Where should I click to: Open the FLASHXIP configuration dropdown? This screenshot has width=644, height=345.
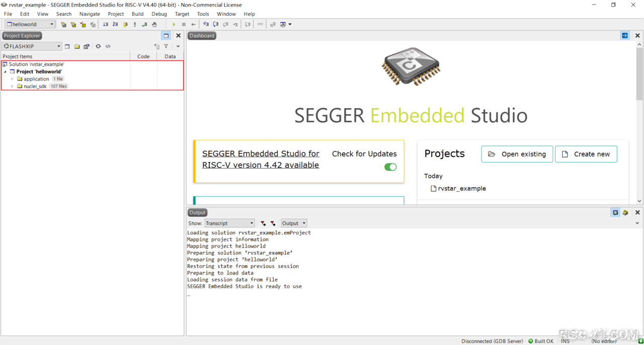32,46
